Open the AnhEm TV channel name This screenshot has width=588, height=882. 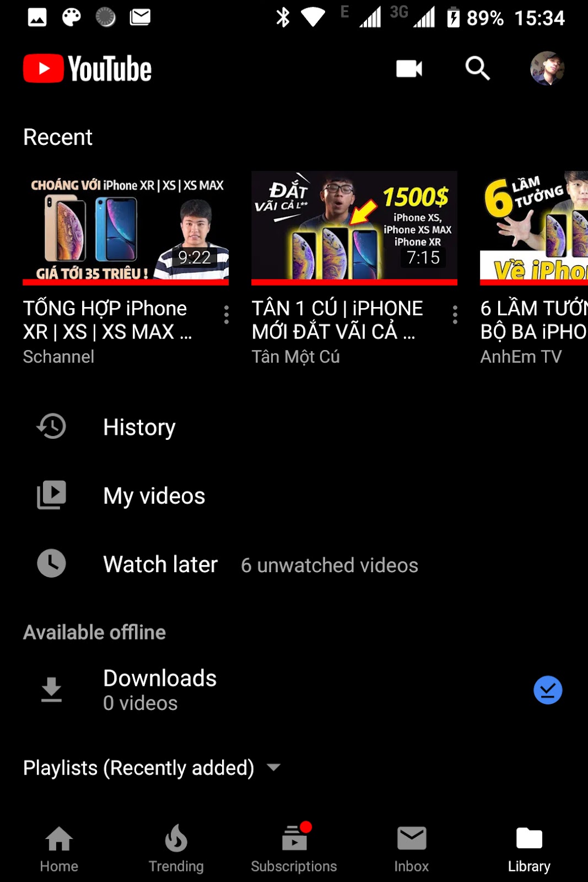[x=521, y=357]
